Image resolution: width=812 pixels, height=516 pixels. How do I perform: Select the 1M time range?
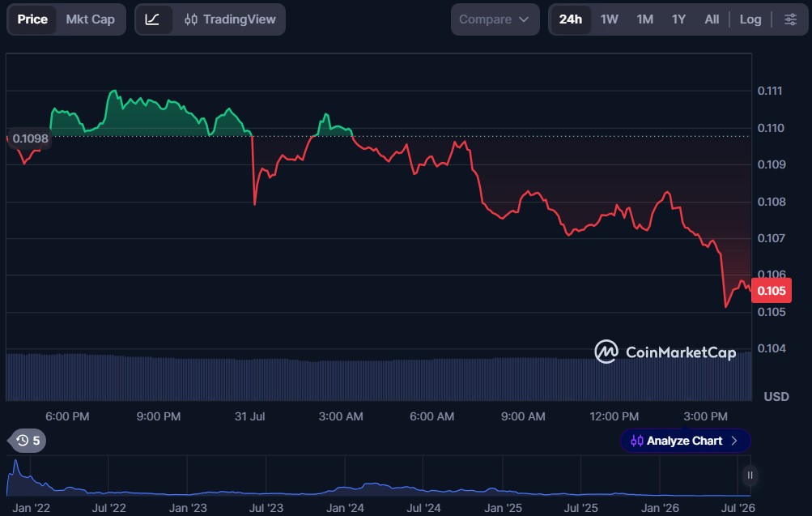pos(644,19)
